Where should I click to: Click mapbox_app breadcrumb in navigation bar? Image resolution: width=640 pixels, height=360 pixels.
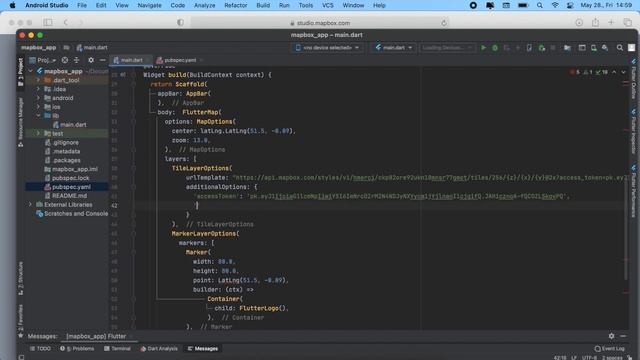coord(38,48)
